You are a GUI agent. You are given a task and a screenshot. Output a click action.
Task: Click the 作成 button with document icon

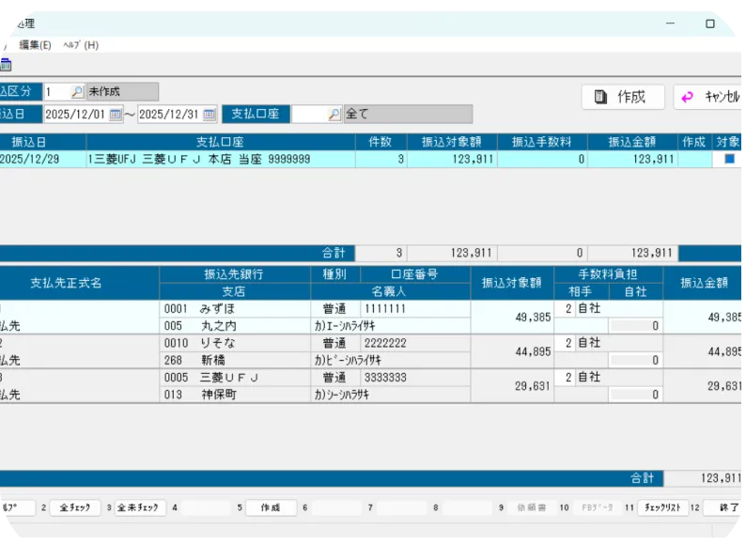(622, 97)
